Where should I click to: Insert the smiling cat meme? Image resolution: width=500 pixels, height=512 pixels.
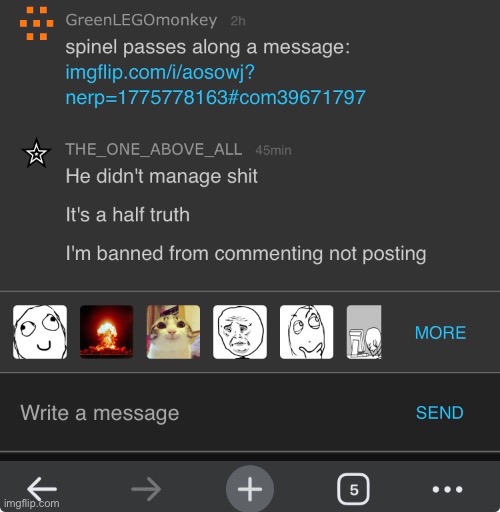click(173, 332)
